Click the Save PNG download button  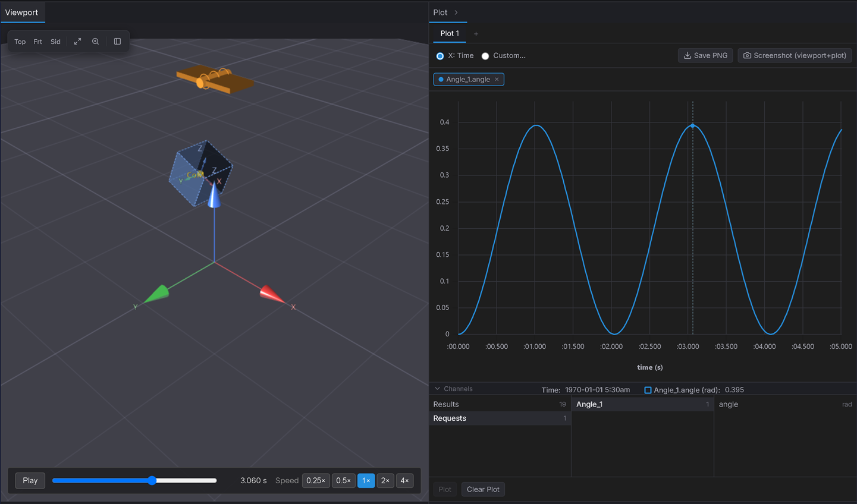[x=705, y=55]
